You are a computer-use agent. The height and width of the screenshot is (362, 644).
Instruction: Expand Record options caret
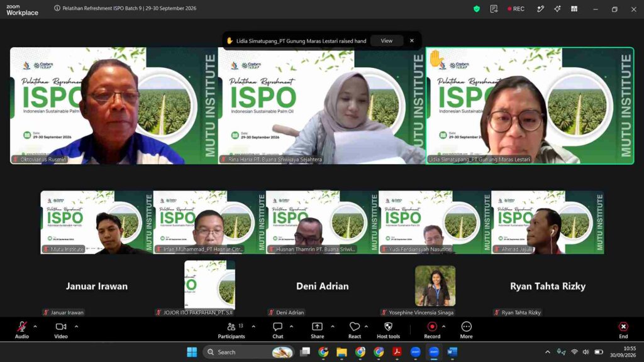(443, 327)
